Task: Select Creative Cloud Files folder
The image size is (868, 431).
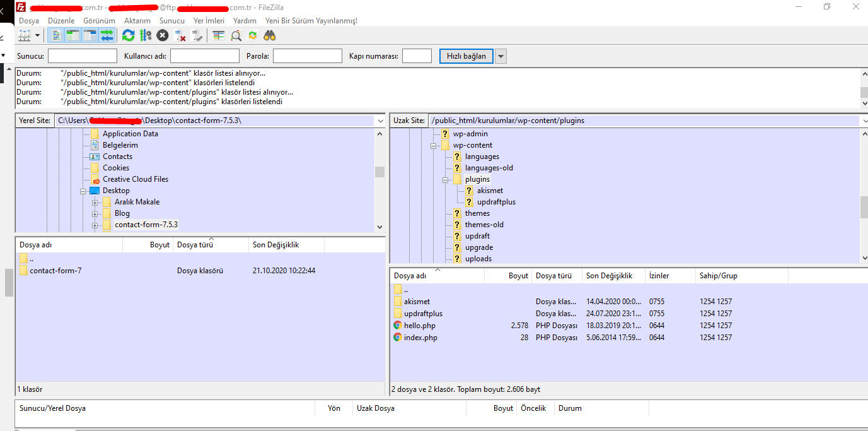Action: (x=136, y=179)
